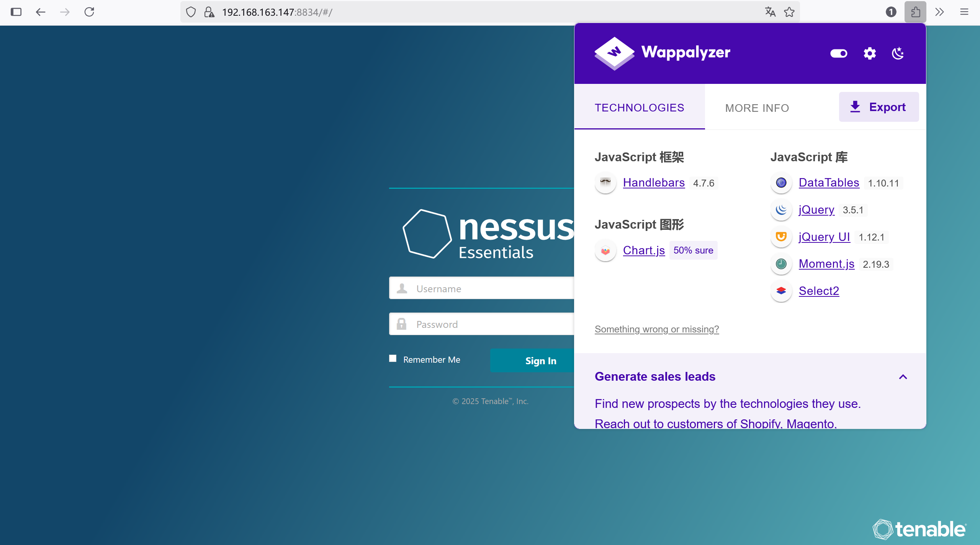Focus the Password input field

(481, 324)
